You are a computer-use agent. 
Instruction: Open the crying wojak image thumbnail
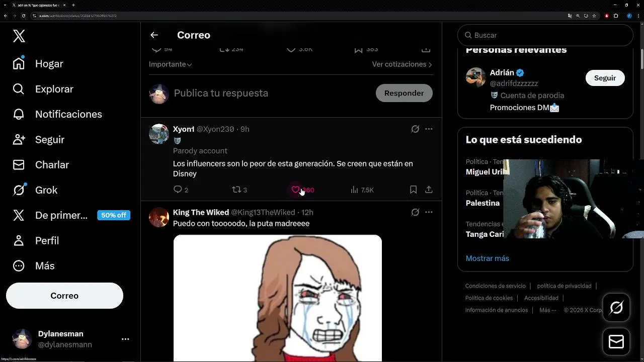coord(278,298)
